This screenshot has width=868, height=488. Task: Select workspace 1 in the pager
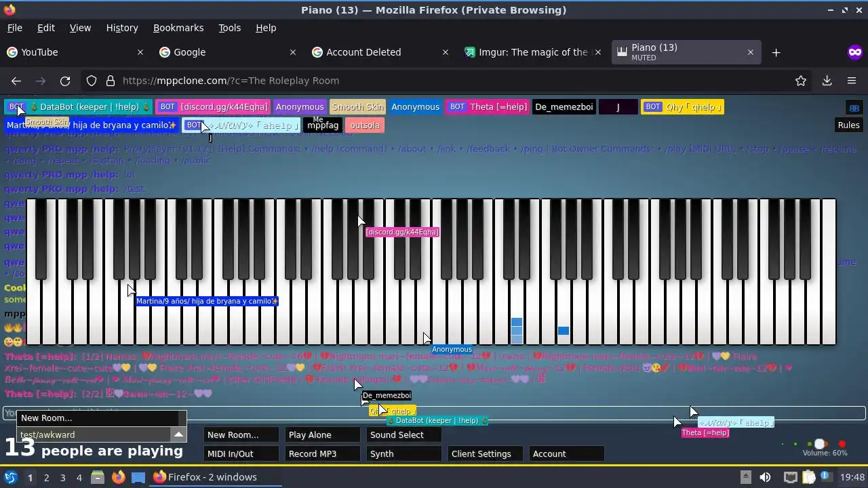[30, 477]
